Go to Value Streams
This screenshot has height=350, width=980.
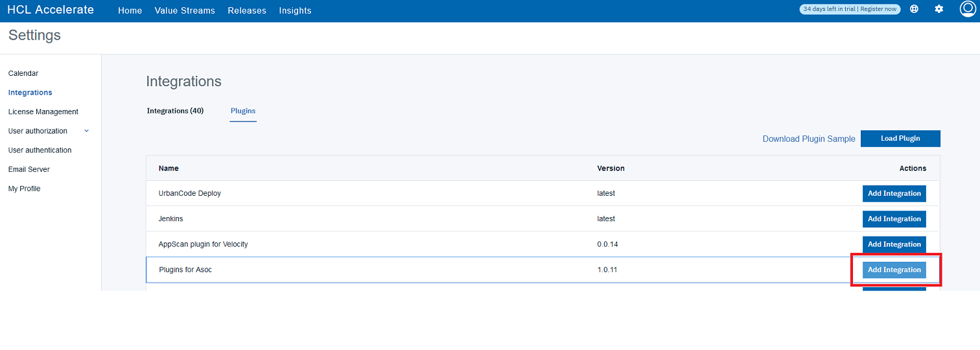click(185, 10)
